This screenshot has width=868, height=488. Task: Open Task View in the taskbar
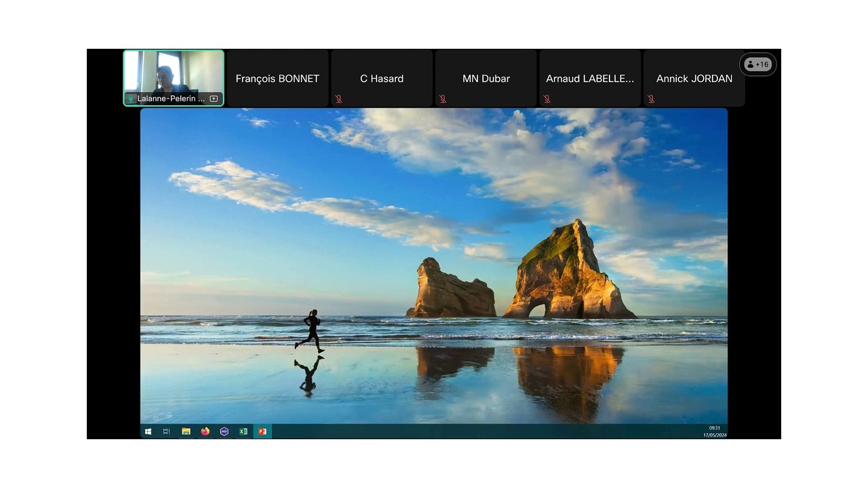(x=166, y=431)
